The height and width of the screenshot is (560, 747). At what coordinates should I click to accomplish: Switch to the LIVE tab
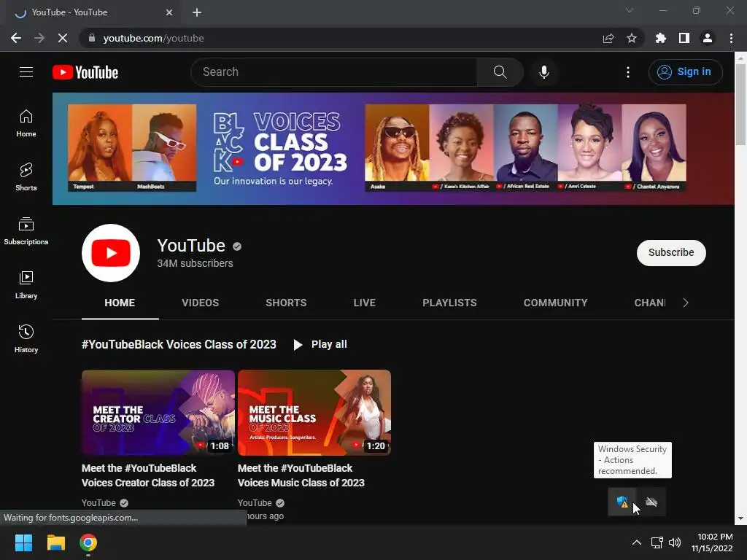365,303
